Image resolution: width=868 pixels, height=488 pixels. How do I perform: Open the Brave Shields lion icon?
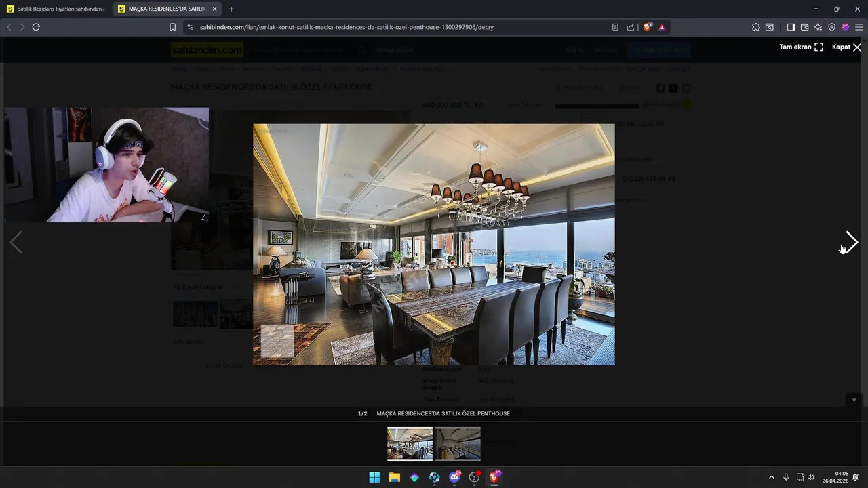647,27
